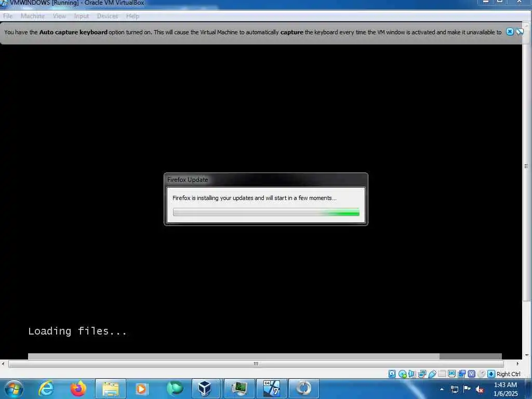Open the Action Center flag icon
Image resolution: width=532 pixels, height=399 pixels.
467,389
